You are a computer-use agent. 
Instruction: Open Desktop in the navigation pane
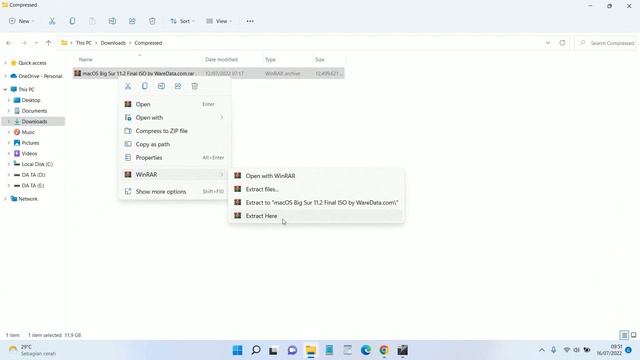coord(31,100)
